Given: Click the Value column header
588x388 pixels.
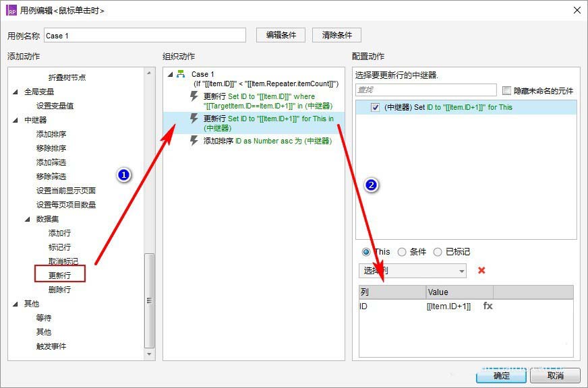Looking at the screenshot, I should (x=459, y=292).
